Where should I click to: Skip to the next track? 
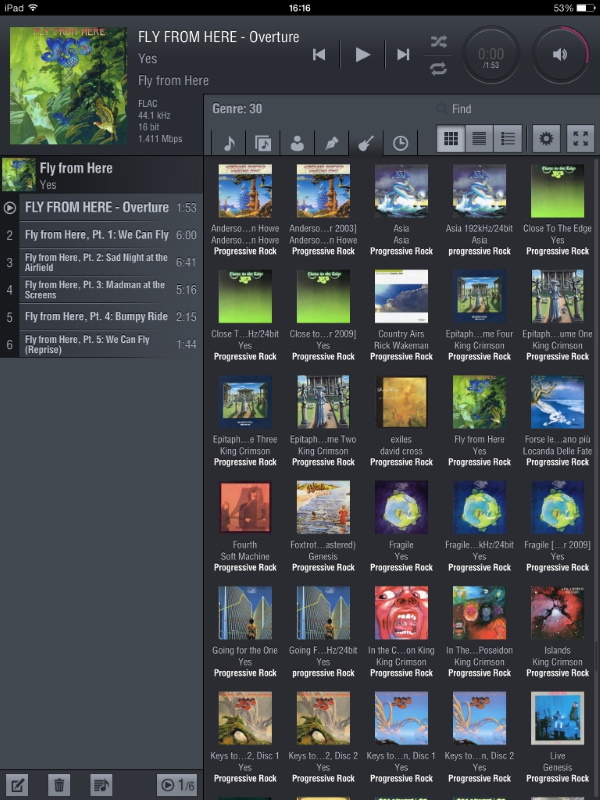pyautogui.click(x=403, y=55)
